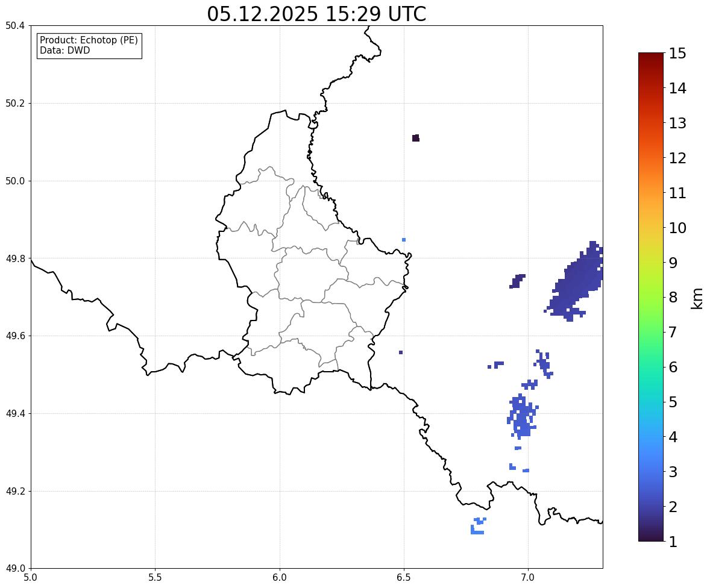
Task: Click latitude axis label 50.4
Action: [x=15, y=26]
